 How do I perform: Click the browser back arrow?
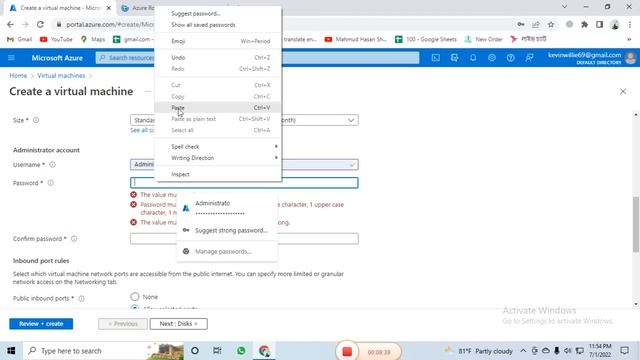pos(10,24)
